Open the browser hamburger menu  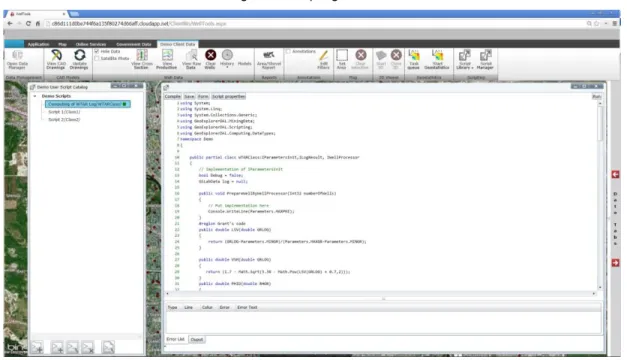click(x=615, y=24)
